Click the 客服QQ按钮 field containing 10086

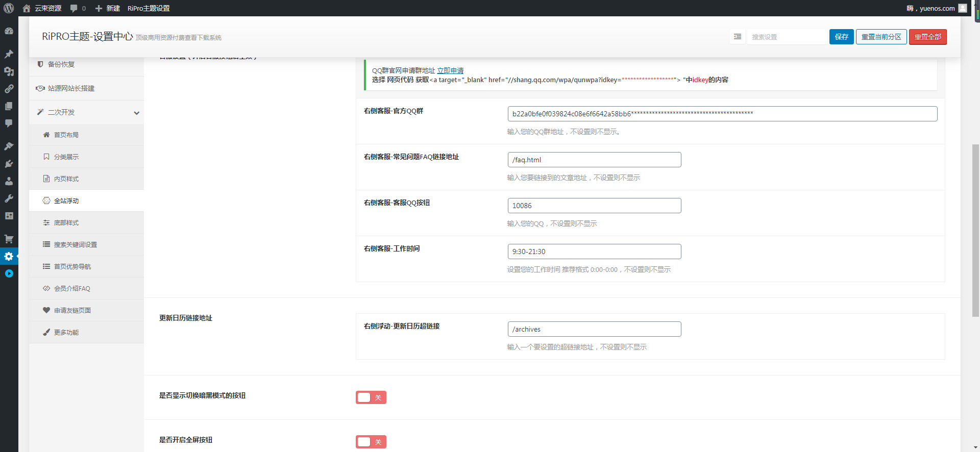[594, 206]
